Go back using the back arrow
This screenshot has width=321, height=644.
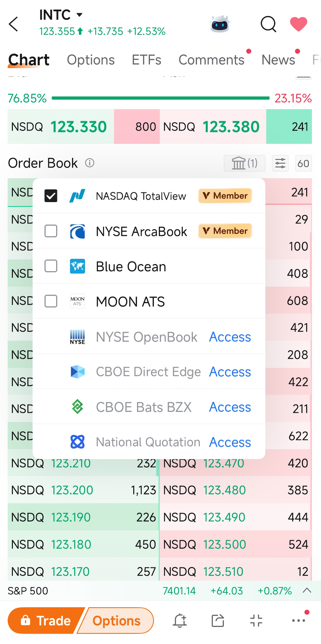point(14,24)
